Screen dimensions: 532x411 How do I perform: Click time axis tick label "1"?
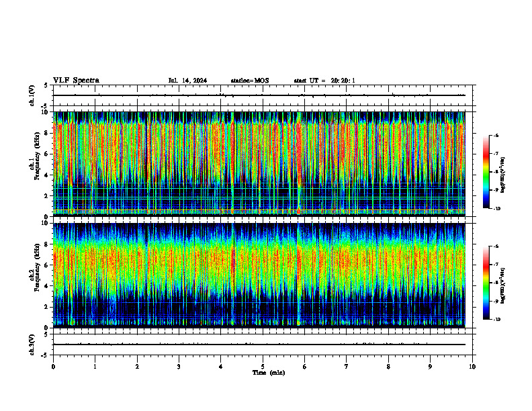tap(95, 367)
